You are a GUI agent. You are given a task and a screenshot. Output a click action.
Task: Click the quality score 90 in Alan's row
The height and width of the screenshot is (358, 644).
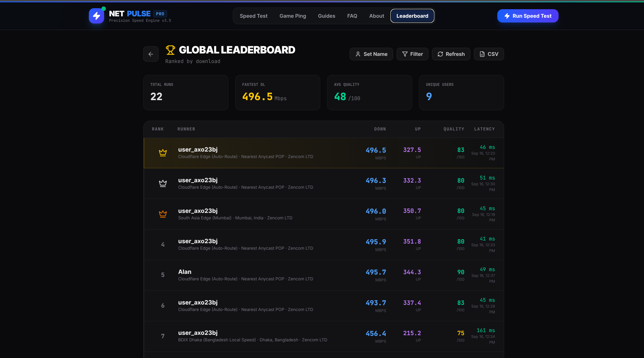[461, 272]
